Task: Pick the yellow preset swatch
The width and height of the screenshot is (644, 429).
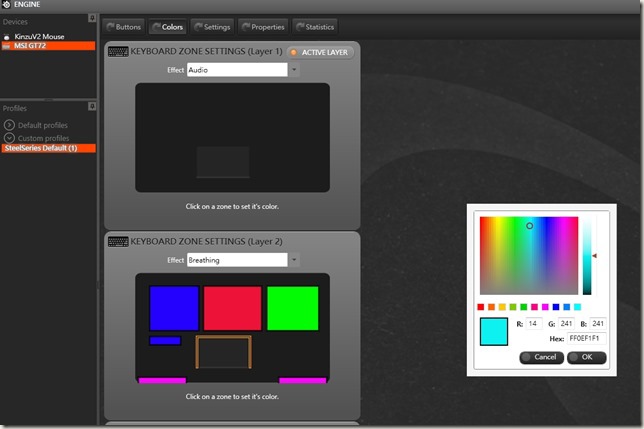Action: (502, 307)
